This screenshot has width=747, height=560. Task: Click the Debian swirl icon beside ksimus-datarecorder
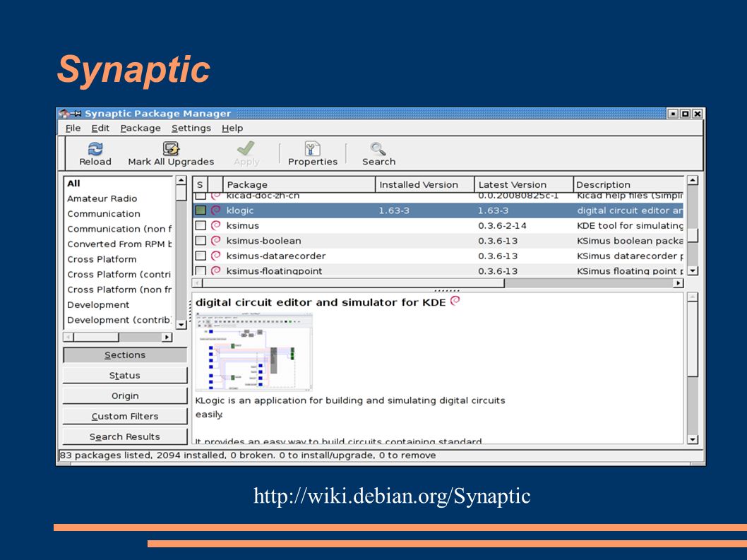[x=216, y=256]
